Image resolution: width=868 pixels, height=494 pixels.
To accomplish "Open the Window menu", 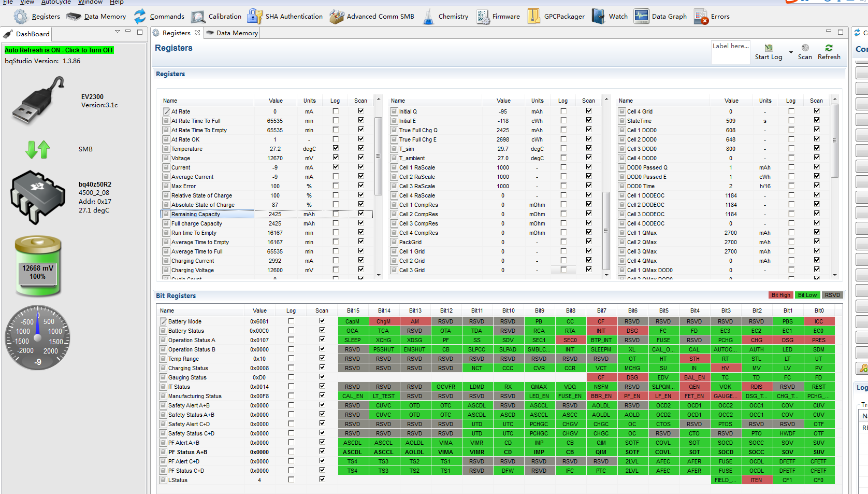I will 90,2.
